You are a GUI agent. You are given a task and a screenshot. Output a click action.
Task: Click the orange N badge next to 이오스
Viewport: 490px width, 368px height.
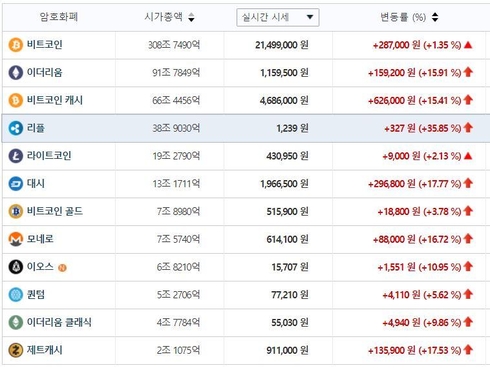(62, 267)
